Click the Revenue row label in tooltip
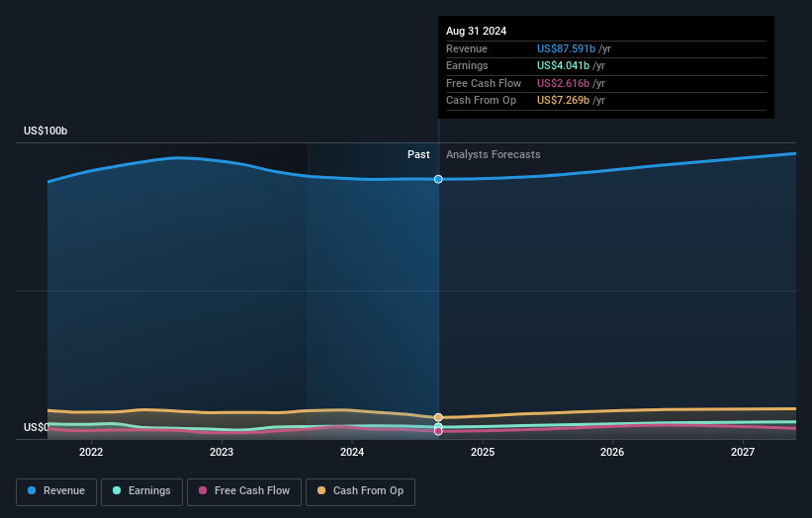Image resolution: width=812 pixels, height=518 pixels. pos(467,48)
